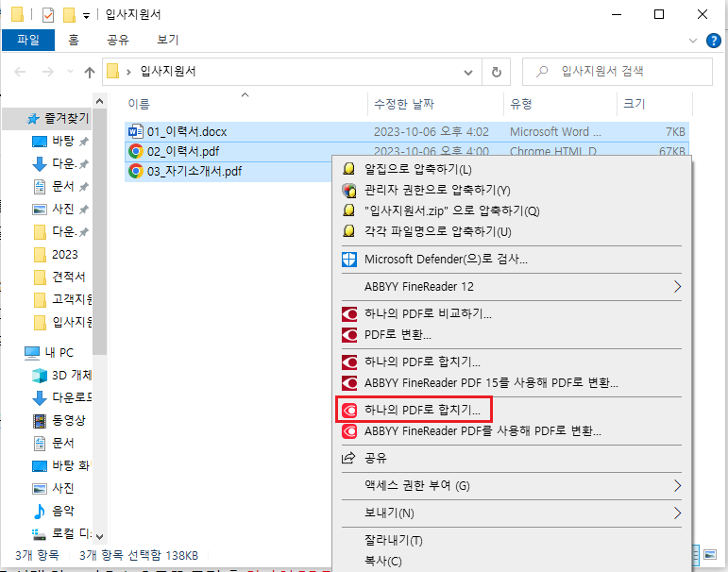Viewport: 728px width, 572px height.
Task: Open the recent locations dropdown arrow
Action: pyautogui.click(x=70, y=72)
